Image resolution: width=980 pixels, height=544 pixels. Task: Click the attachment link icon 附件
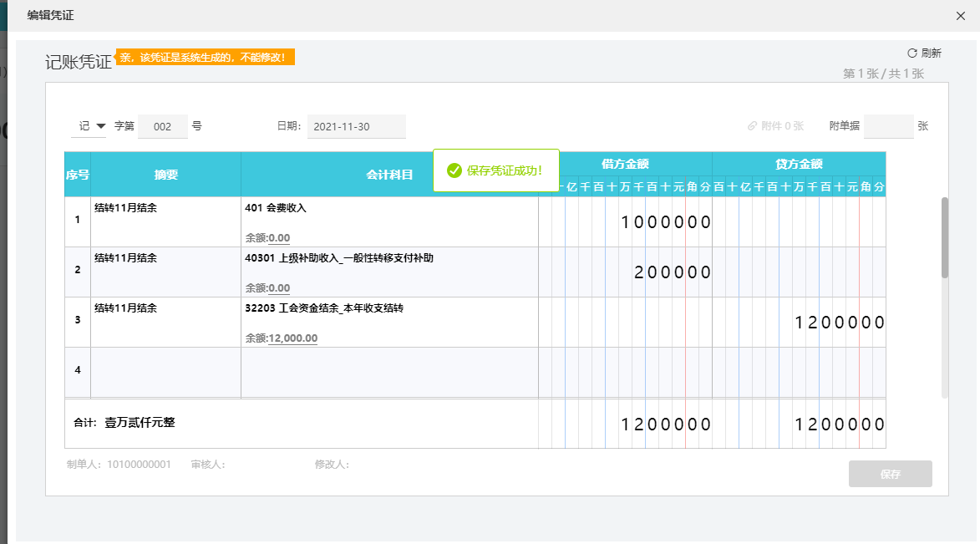[x=753, y=126]
